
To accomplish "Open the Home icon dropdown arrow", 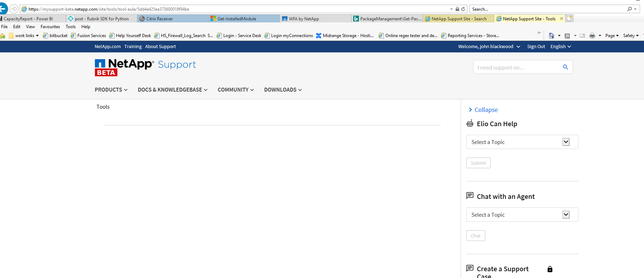I will [559, 36].
